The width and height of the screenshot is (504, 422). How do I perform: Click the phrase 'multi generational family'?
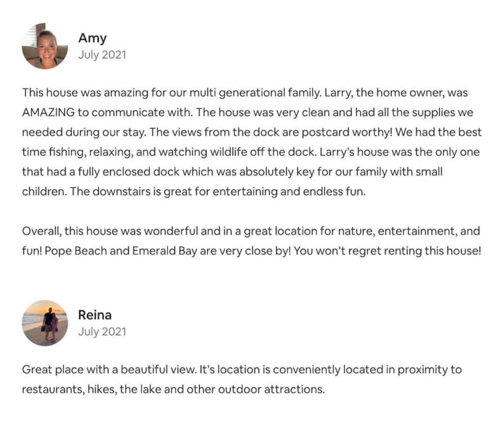[x=254, y=93]
